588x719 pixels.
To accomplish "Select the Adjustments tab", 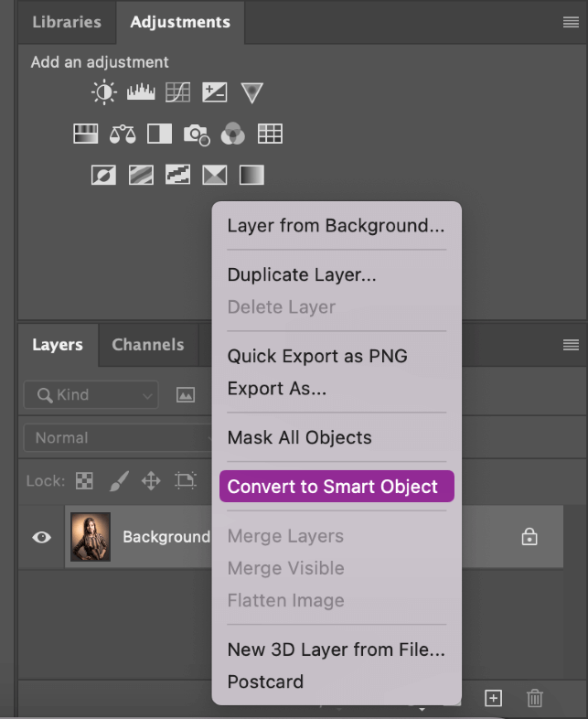I will tap(180, 22).
